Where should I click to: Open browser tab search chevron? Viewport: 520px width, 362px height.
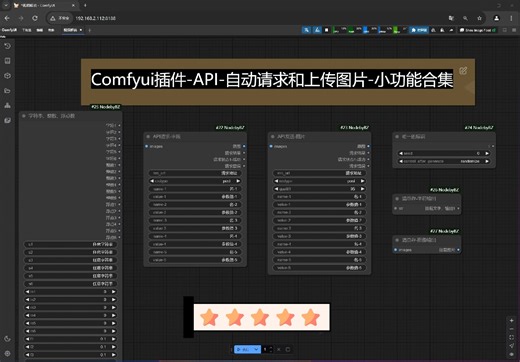tap(6, 5)
